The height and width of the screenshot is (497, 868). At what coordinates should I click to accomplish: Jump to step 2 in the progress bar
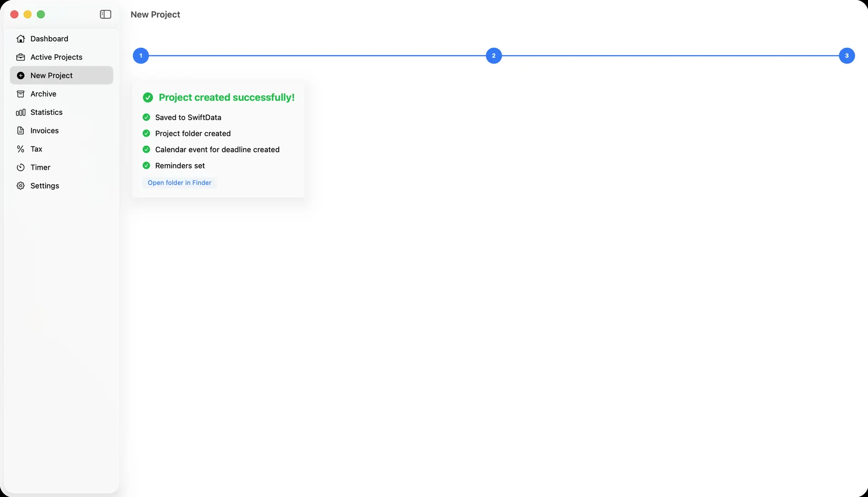pyautogui.click(x=494, y=56)
